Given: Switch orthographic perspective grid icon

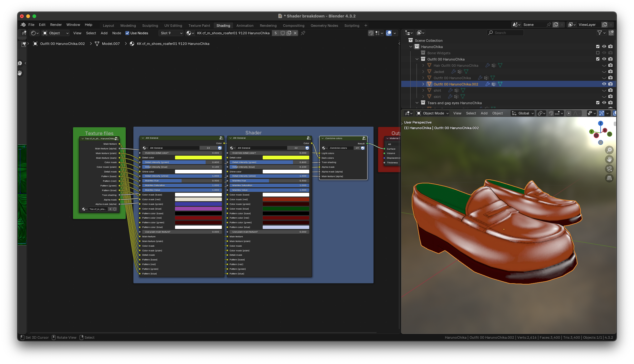Looking at the screenshot, I should coord(609,178).
